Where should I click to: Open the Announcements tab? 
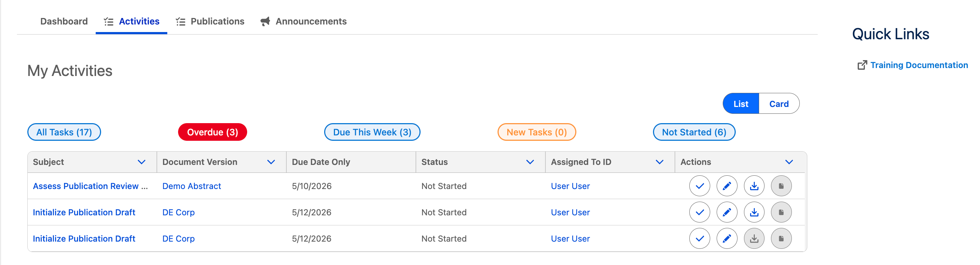(303, 21)
